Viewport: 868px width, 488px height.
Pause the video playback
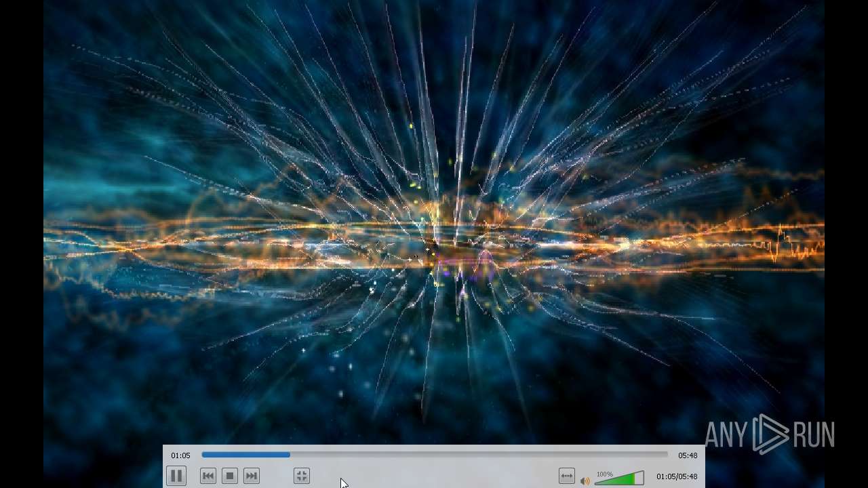(x=176, y=476)
